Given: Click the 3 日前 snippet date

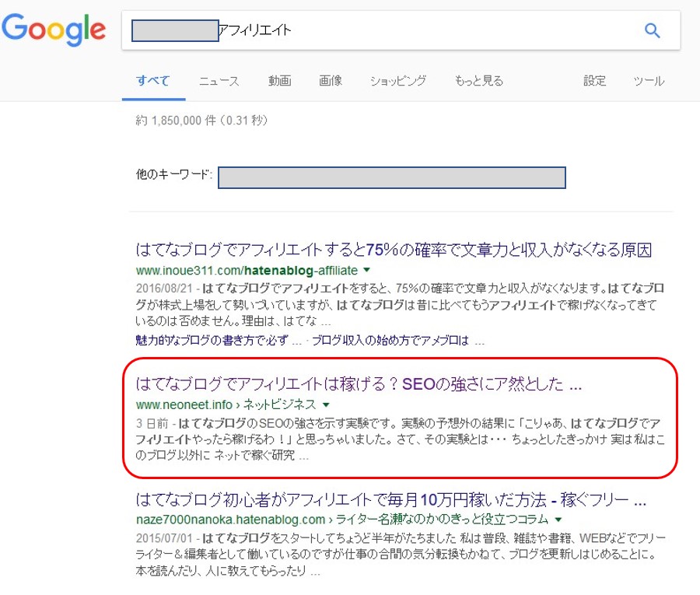Looking at the screenshot, I should (x=152, y=423).
